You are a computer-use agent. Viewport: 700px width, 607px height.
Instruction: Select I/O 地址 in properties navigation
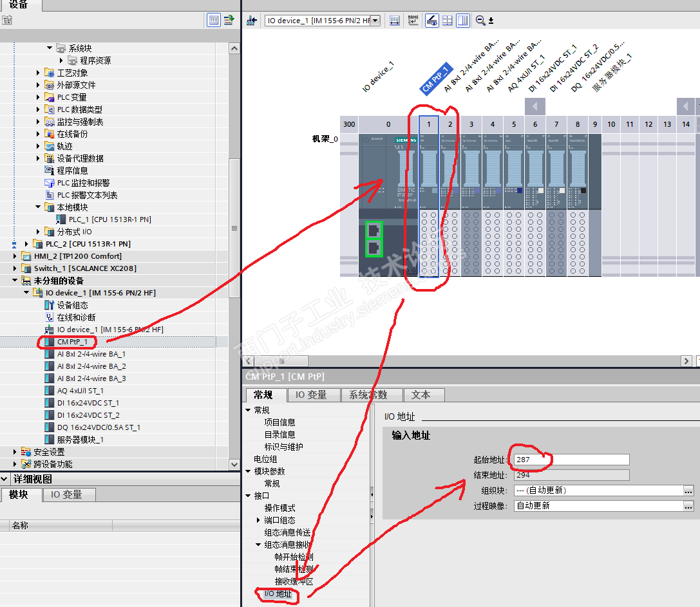click(x=278, y=594)
